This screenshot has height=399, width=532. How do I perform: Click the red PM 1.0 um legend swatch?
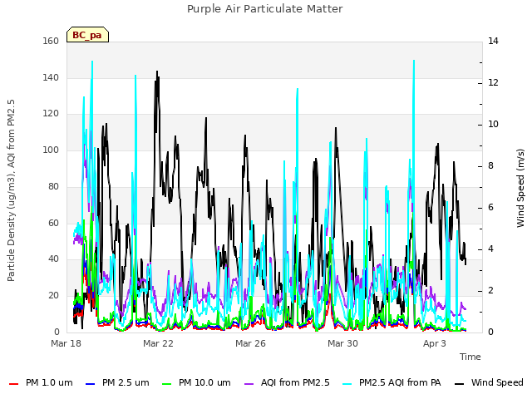(x=13, y=383)
